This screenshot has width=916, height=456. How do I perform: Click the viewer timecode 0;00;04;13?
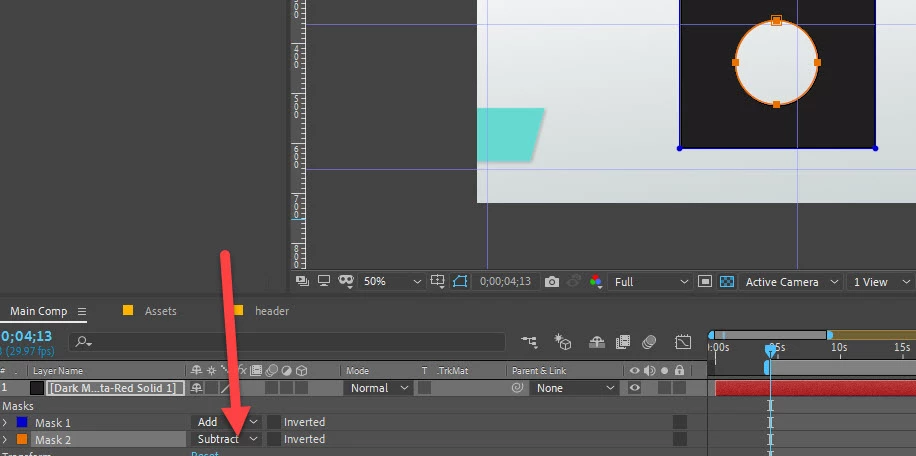pyautogui.click(x=505, y=281)
